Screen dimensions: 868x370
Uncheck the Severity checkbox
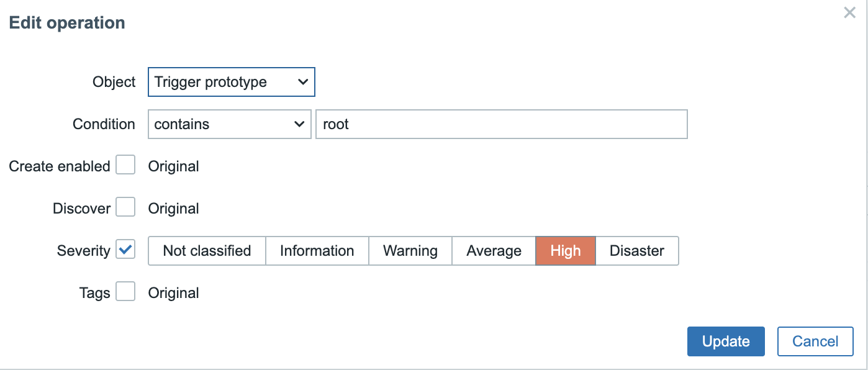pyautogui.click(x=125, y=249)
